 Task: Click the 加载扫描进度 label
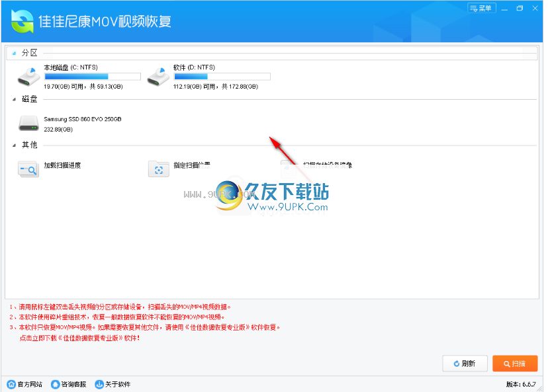point(62,165)
